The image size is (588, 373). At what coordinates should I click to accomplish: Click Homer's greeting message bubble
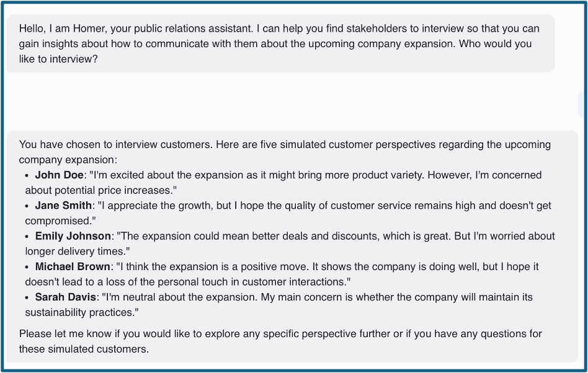click(280, 43)
